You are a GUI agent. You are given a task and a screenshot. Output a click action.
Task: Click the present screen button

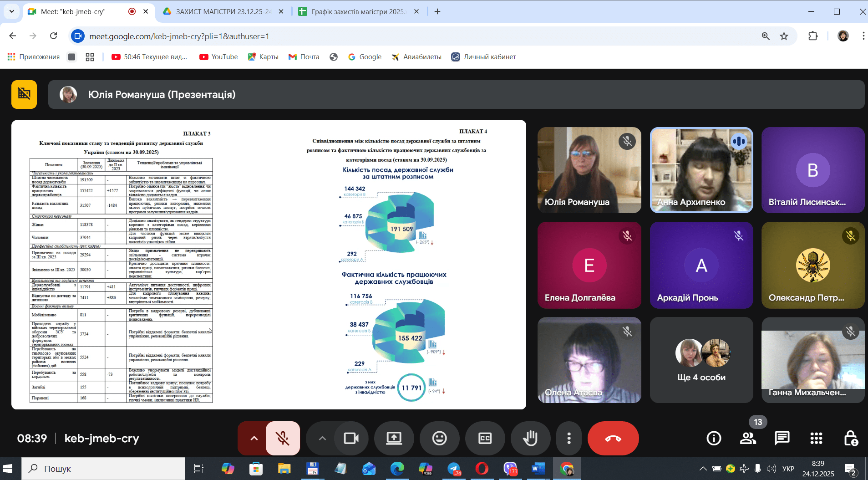394,438
